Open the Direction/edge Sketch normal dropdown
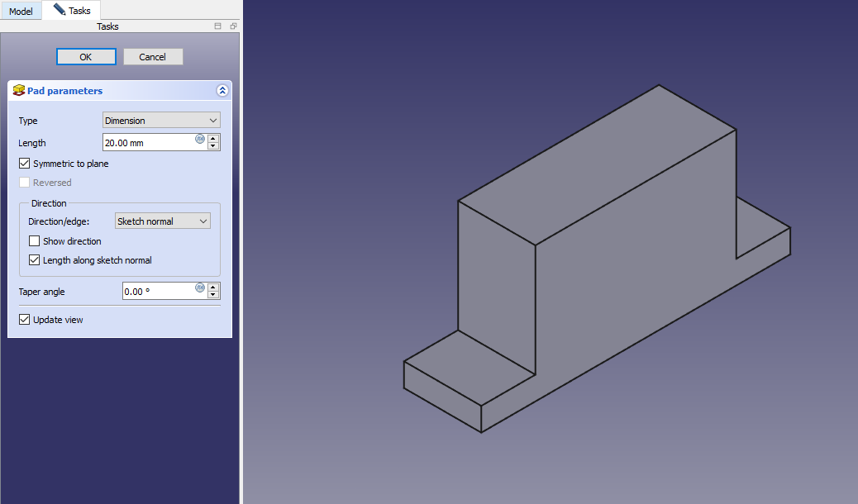 (x=163, y=221)
